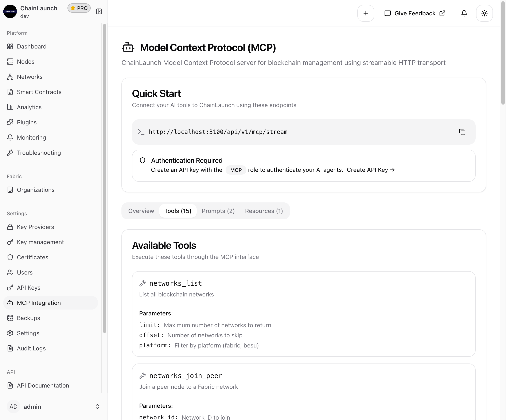Select the Troubleshooting wrench icon
The width and height of the screenshot is (506, 420).
pos(10,152)
